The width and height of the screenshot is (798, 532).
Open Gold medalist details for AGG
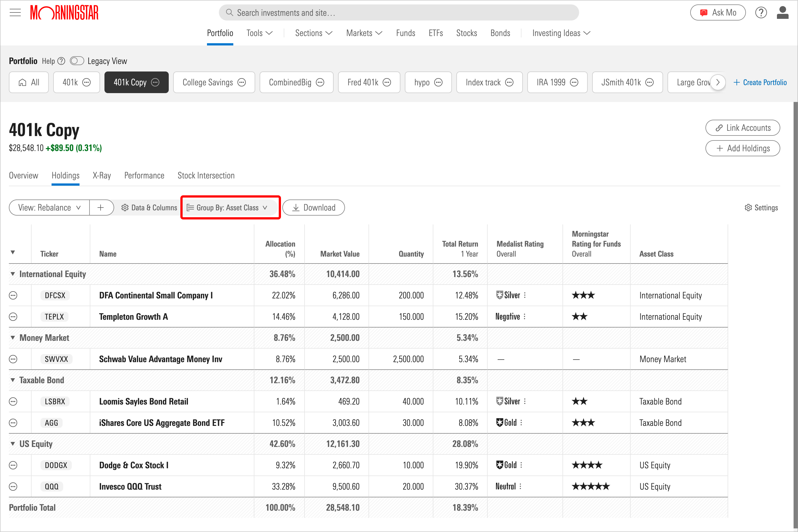coord(521,423)
